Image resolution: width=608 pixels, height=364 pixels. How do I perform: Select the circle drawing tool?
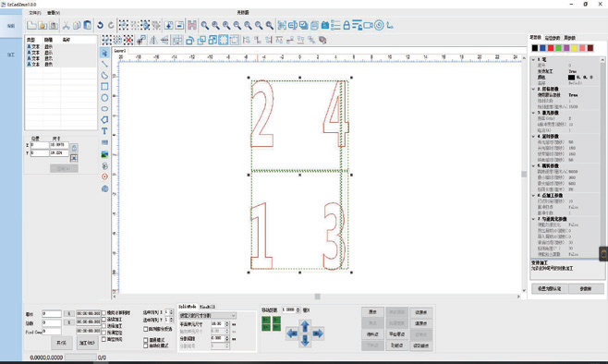(104, 98)
